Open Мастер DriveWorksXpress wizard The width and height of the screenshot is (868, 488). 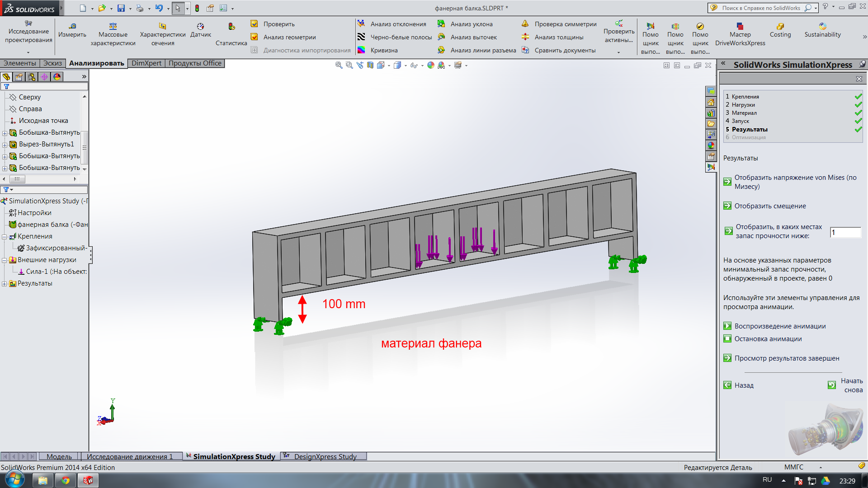[x=740, y=26]
